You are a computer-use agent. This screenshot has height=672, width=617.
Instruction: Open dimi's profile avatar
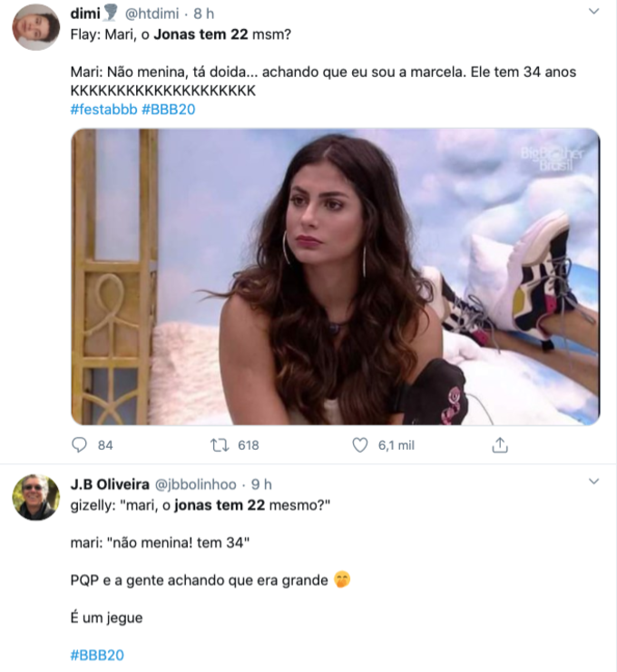[x=36, y=27]
